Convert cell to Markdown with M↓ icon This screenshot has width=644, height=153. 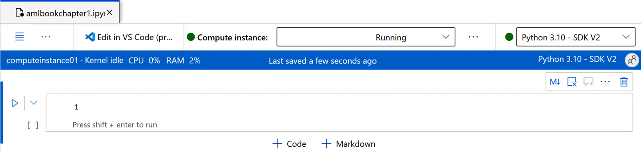pyautogui.click(x=555, y=82)
